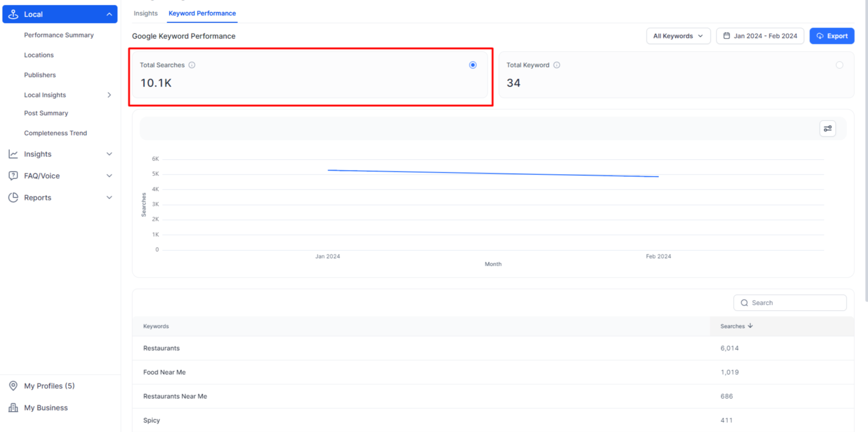Image resolution: width=868 pixels, height=432 pixels.
Task: Collapse the Local section chevron
Action: [x=109, y=14]
